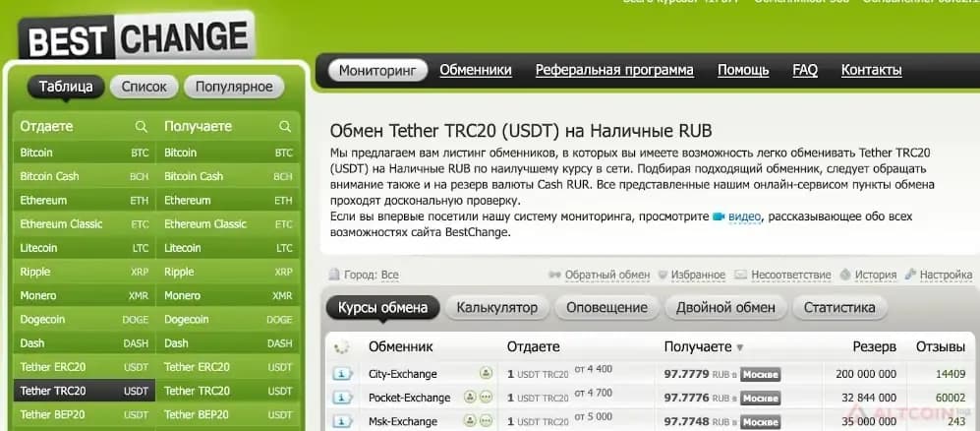Click the info icon for Pocket-Exchange
980x431 pixels.
342,398
